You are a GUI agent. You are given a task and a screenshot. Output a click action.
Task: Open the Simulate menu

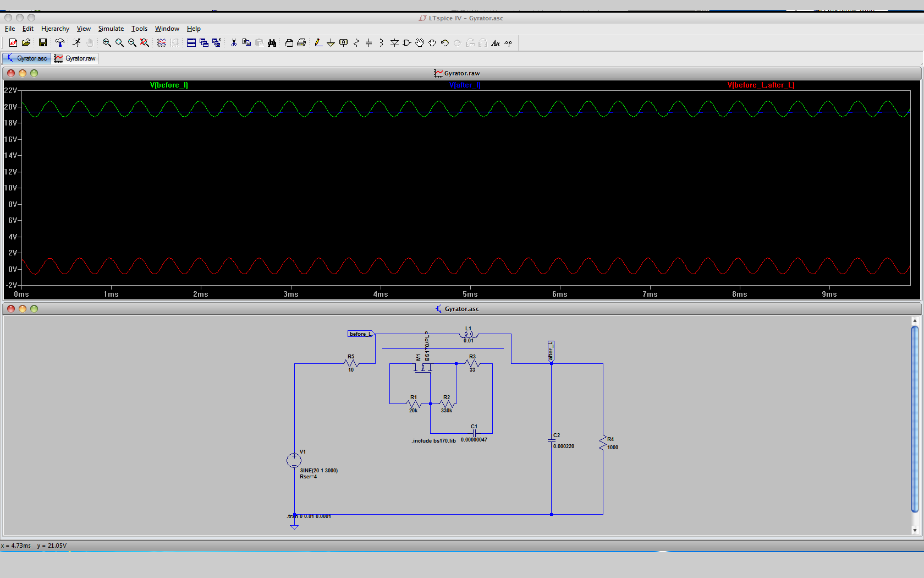(111, 29)
